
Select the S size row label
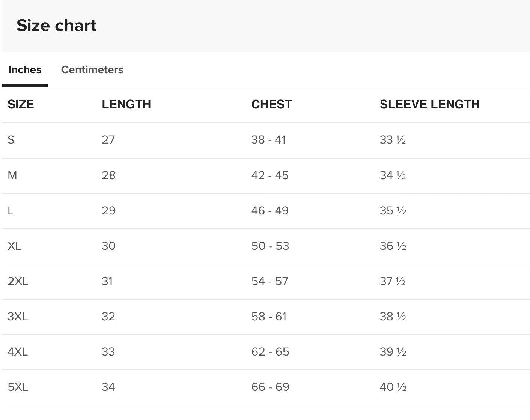[11, 140]
